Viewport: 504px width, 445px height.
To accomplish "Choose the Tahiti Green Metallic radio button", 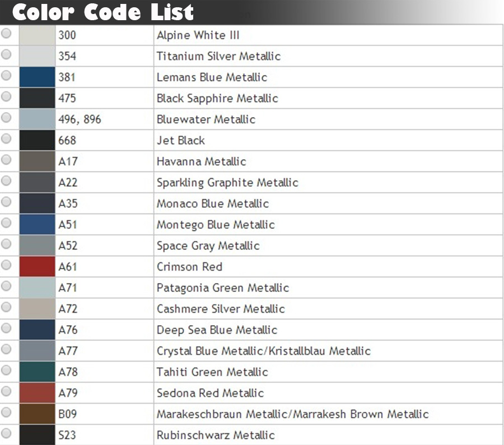I will pyautogui.click(x=6, y=370).
